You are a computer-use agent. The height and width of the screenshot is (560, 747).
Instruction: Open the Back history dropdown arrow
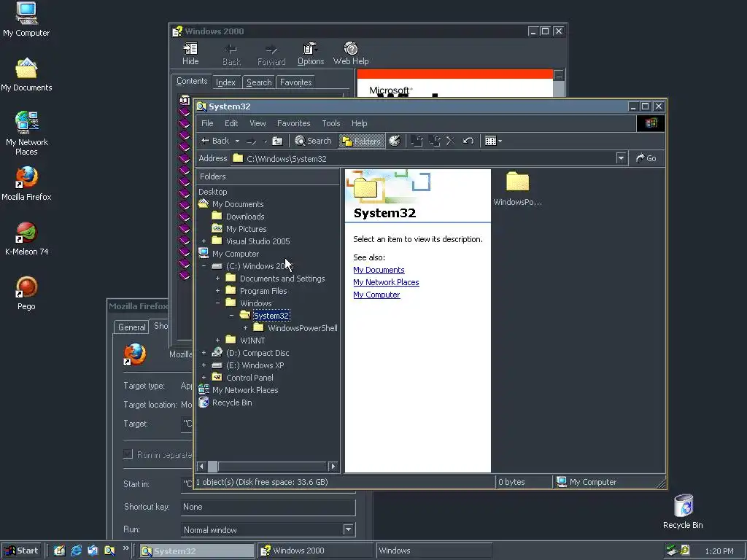point(237,141)
